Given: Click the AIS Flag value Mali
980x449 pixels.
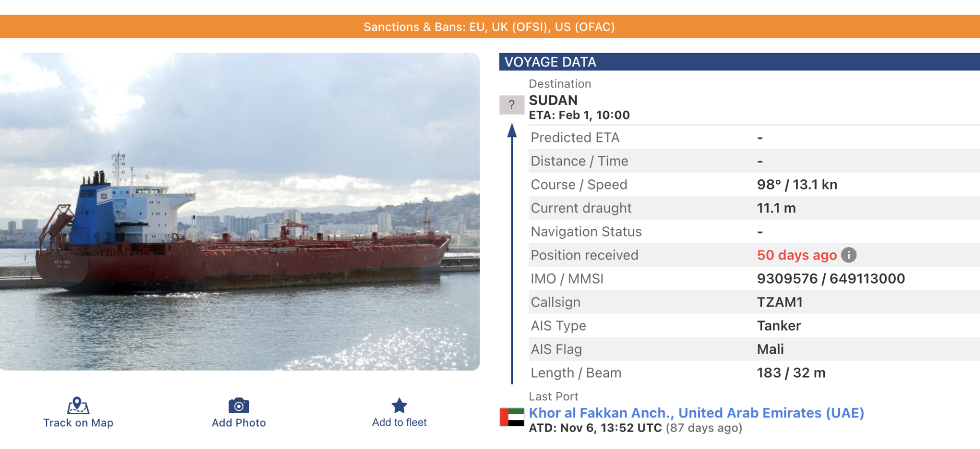Looking at the screenshot, I should coord(770,349).
